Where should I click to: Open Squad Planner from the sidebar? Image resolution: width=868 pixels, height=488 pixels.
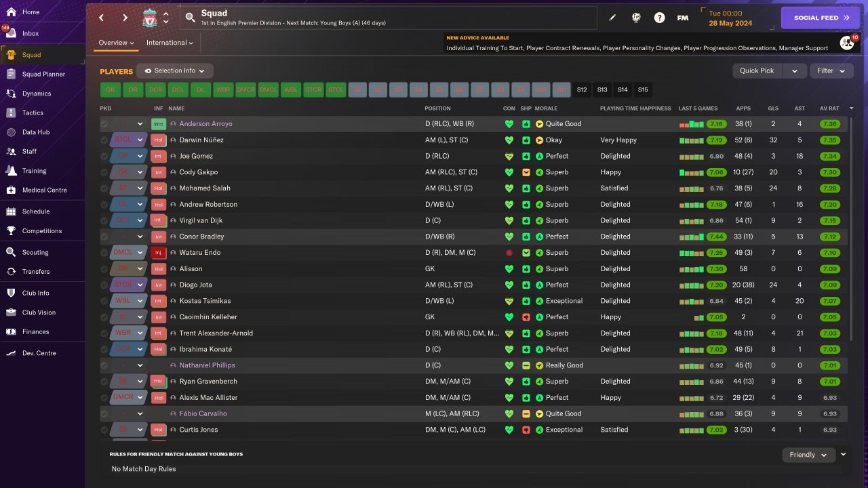[x=43, y=74]
